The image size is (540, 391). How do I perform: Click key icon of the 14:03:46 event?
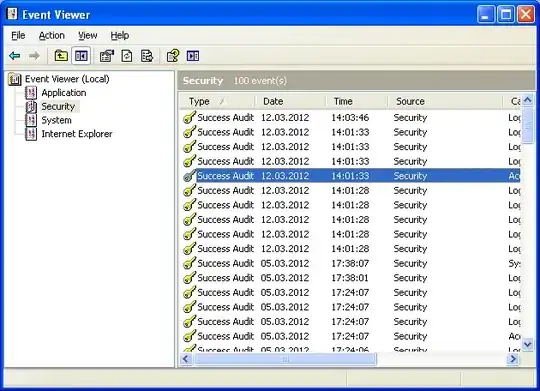(189, 117)
